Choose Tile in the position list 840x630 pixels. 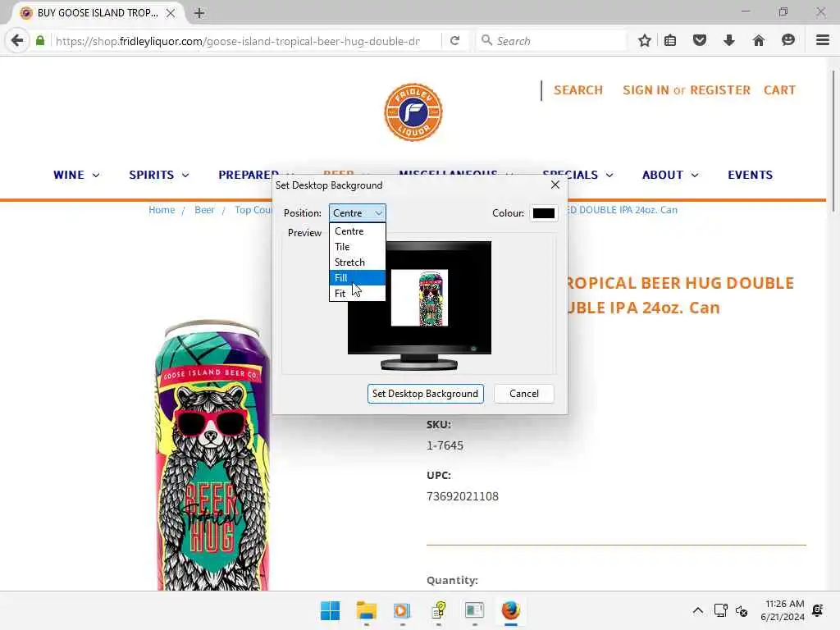358,246
